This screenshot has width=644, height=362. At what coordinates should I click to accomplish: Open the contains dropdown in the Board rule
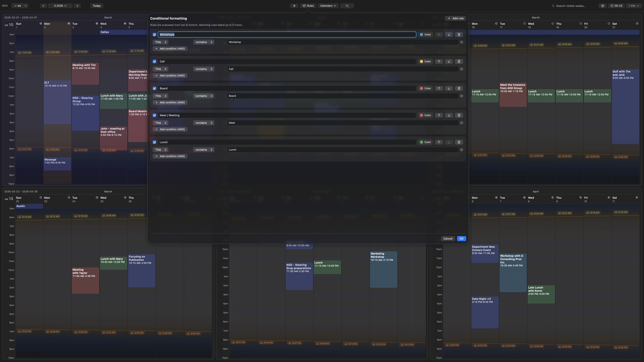(204, 96)
